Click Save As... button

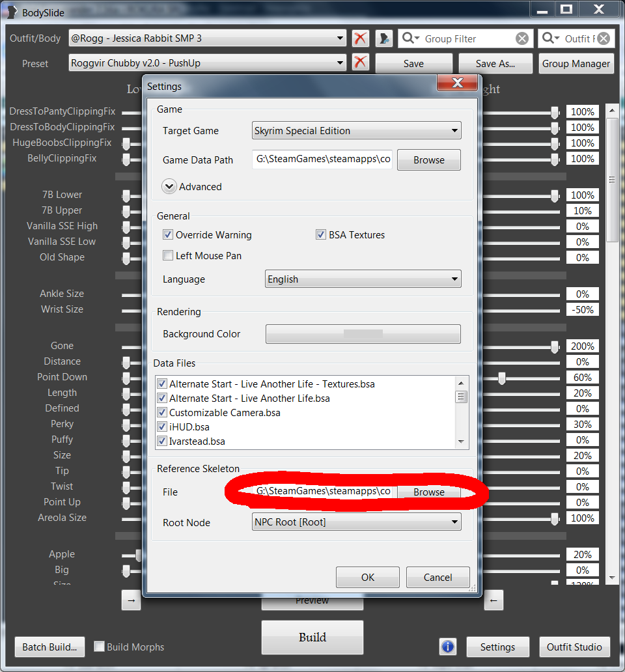pyautogui.click(x=495, y=63)
